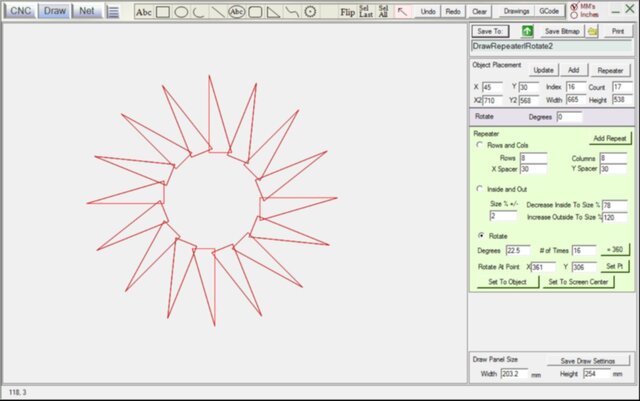Screen dimensions: 640x401
Task: Click the Save Draw Settings button
Action: (x=588, y=361)
